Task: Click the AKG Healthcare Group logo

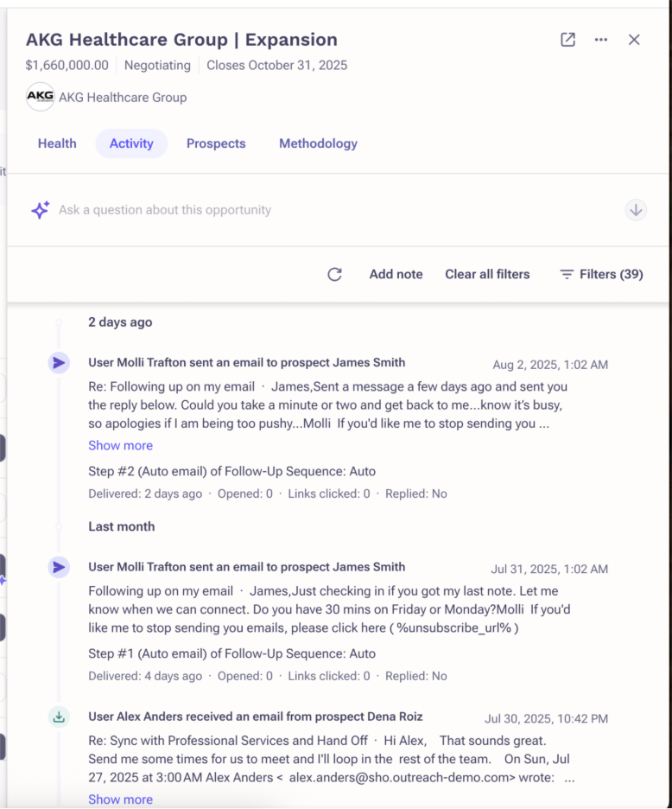Action: coord(41,97)
